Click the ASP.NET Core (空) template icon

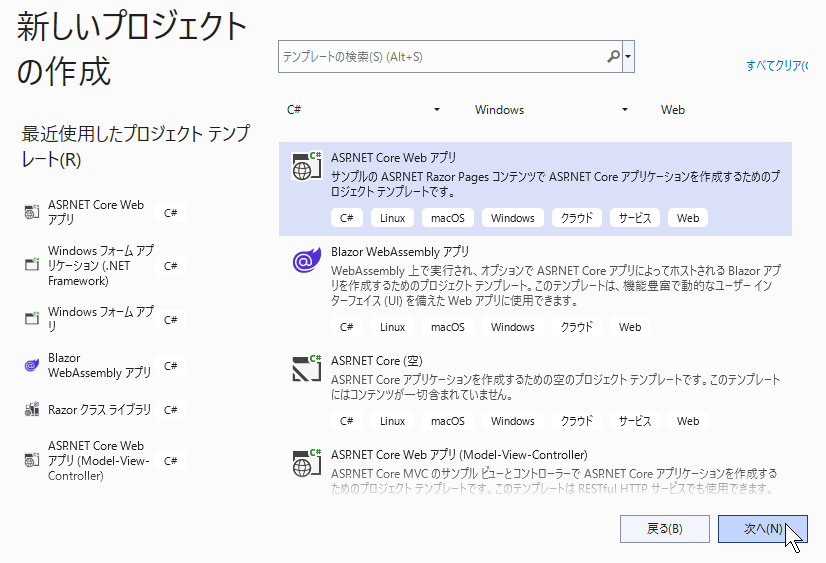[306, 368]
